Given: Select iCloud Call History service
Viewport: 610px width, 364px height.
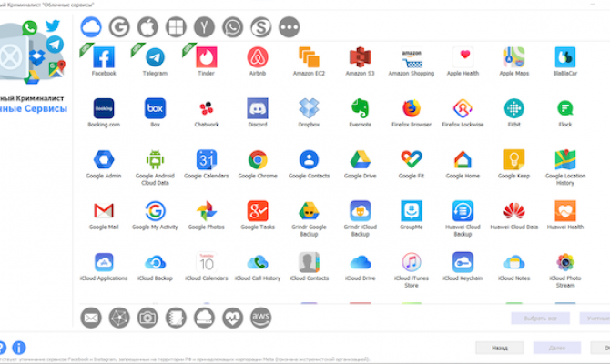Looking at the screenshot, I should pyautogui.click(x=258, y=262).
